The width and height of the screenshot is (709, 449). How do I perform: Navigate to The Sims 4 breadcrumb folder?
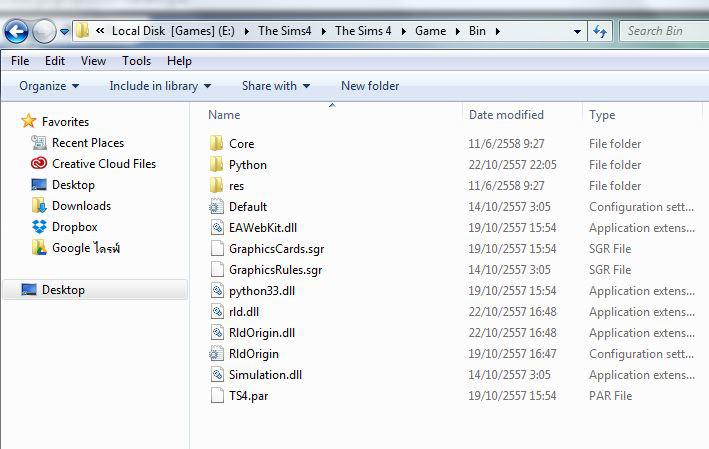363,31
